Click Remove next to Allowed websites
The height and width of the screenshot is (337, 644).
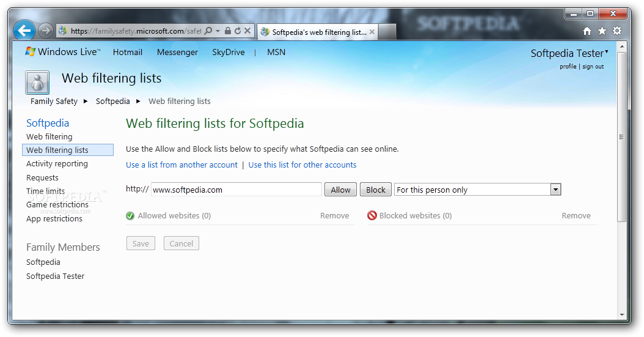pos(334,216)
